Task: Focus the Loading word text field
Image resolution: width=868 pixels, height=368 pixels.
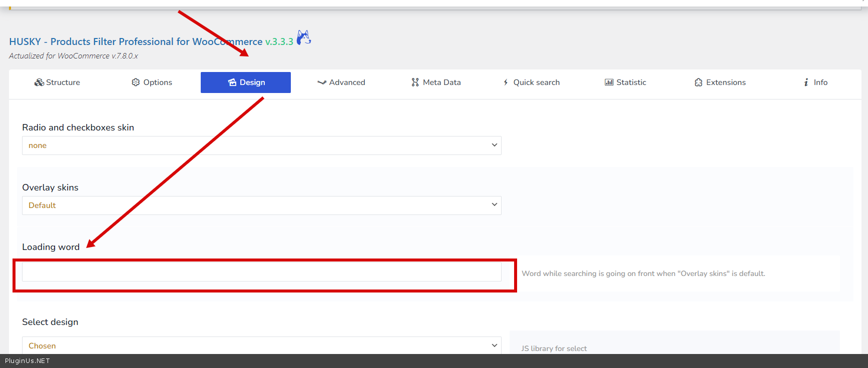Action: coord(261,272)
